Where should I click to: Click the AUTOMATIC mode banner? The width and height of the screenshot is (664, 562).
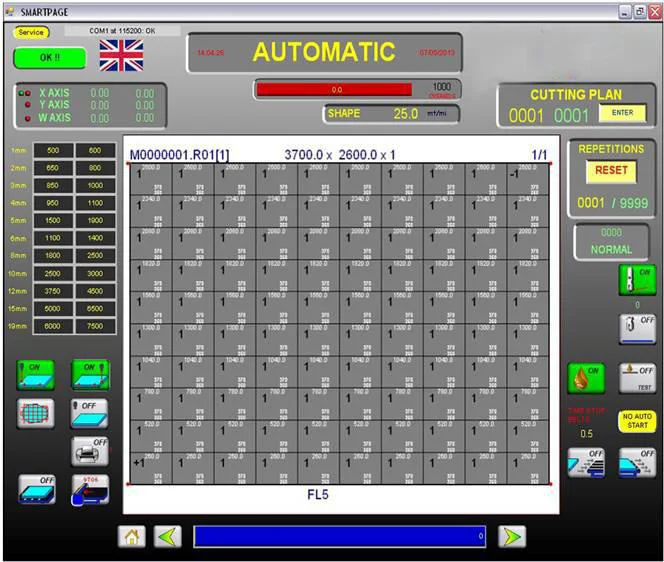[x=324, y=53]
